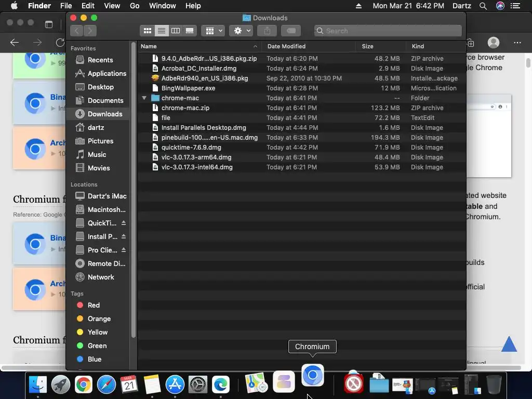
Task: Select Macintosh HD location
Action: (x=98, y=210)
